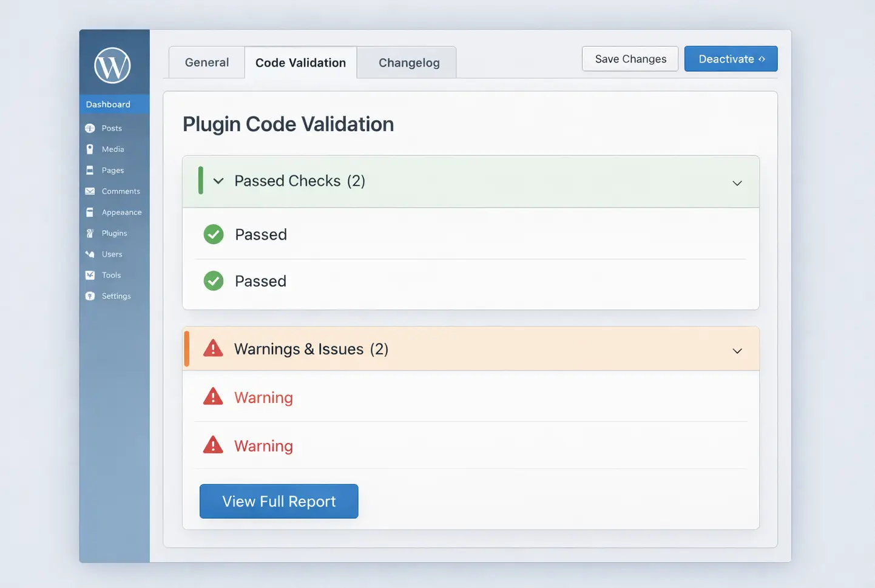Screen dimensions: 875x588
Task: Switch to the General tab
Action: tap(206, 62)
